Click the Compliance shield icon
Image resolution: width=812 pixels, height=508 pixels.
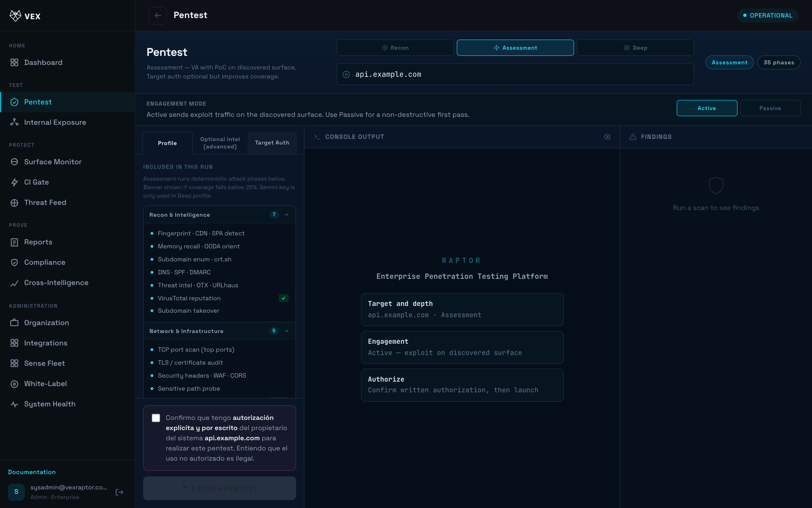14,262
